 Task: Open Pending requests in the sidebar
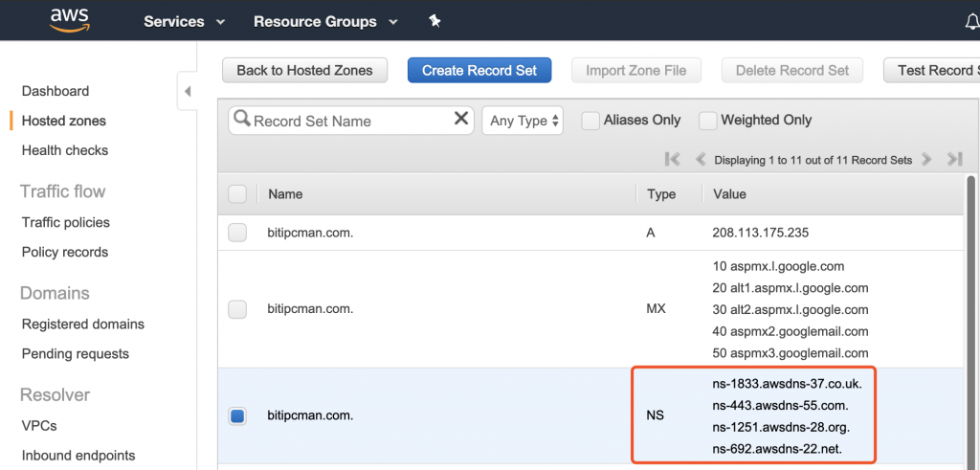(x=75, y=353)
